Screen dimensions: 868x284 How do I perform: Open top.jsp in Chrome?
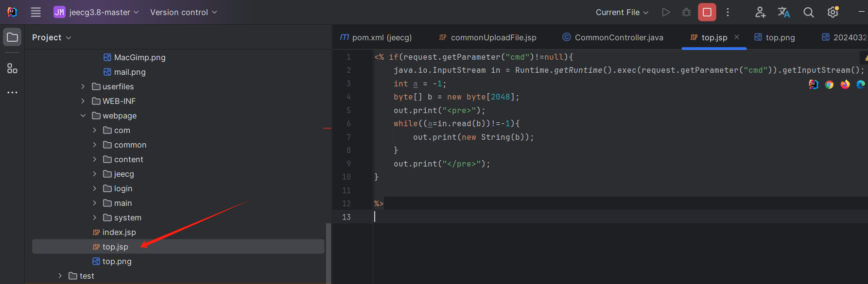point(829,84)
